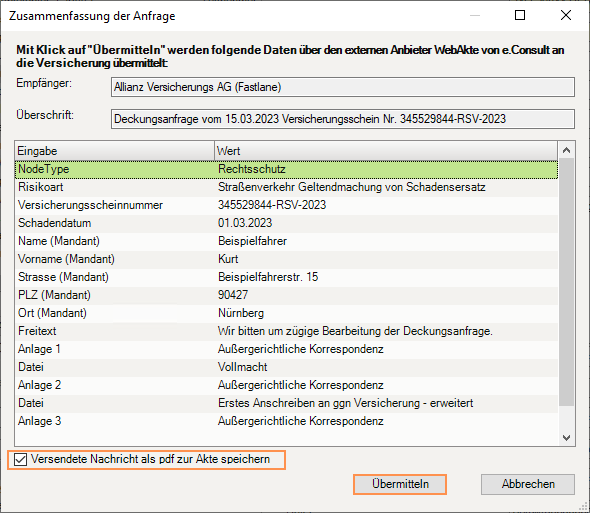The width and height of the screenshot is (590, 513).
Task: Select the Versicherungsscheinnummer row
Action: click(286, 205)
